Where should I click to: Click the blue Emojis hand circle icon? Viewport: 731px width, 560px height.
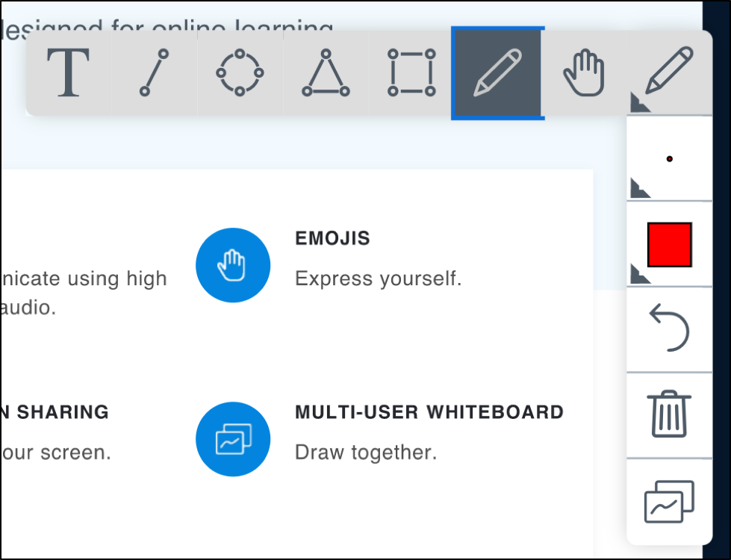[233, 265]
